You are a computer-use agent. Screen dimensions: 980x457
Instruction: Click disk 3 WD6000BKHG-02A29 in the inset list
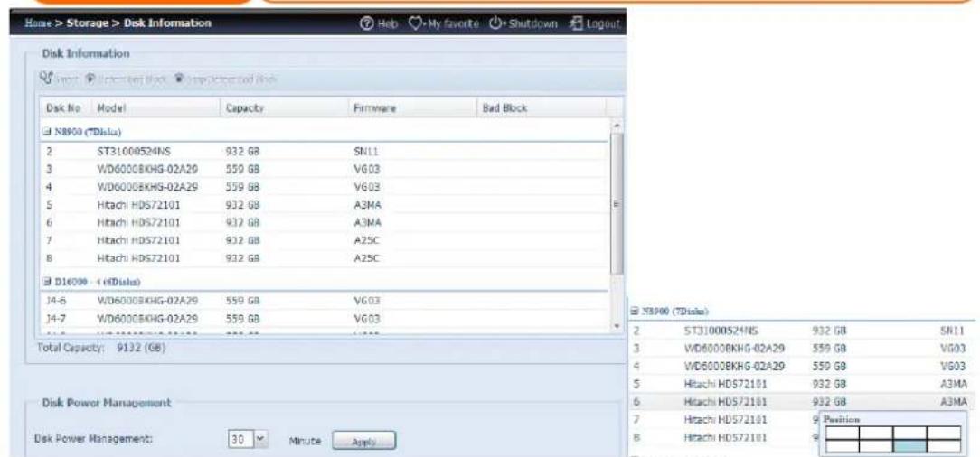pos(735,349)
